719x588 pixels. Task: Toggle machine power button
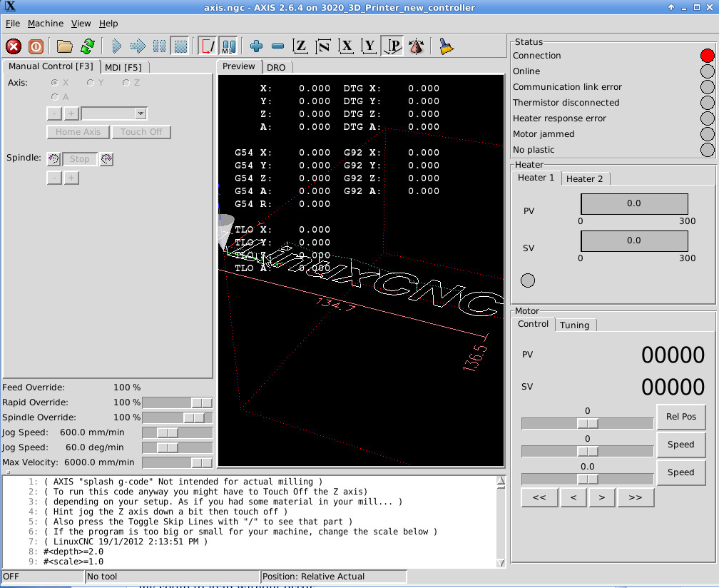click(x=36, y=46)
